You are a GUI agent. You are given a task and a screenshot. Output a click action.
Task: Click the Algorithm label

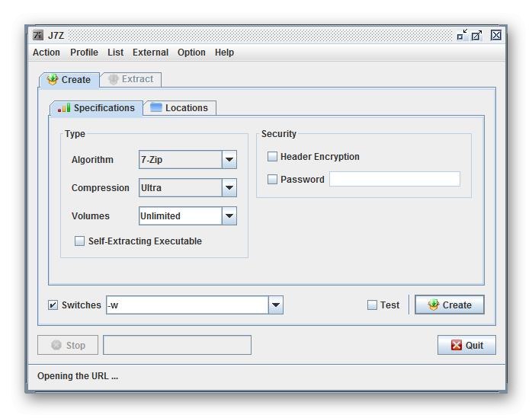pos(92,160)
